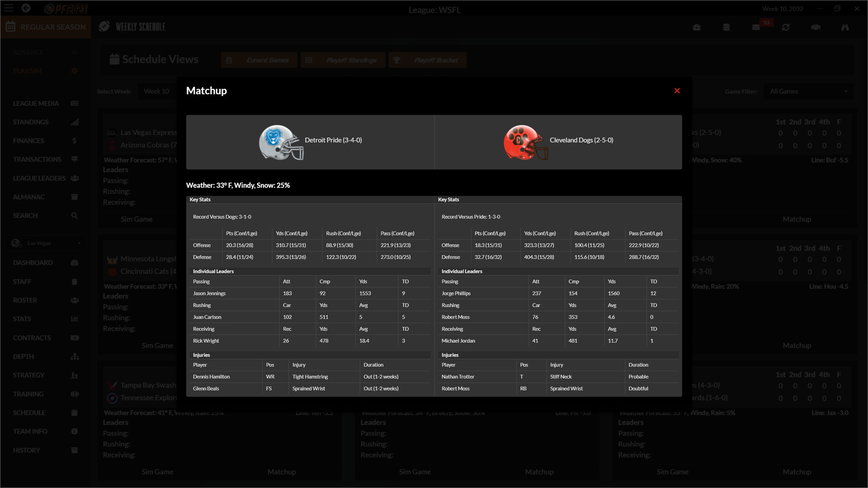
Task: Click the Detroit Pride helmet logo
Action: (x=281, y=142)
